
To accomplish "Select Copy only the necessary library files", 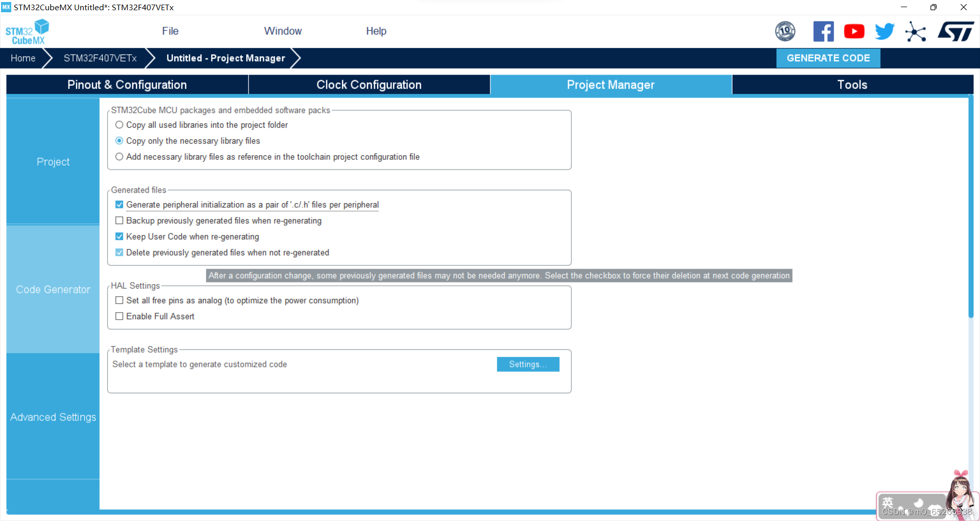I will pyautogui.click(x=119, y=140).
